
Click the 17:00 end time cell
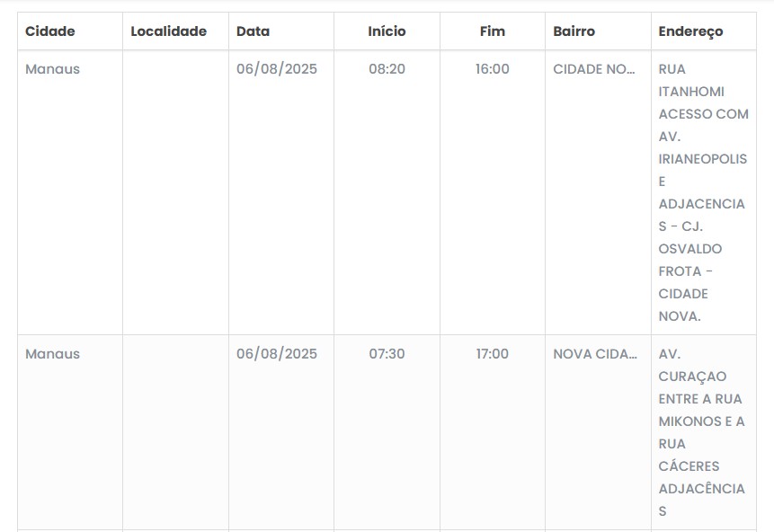[492, 354]
